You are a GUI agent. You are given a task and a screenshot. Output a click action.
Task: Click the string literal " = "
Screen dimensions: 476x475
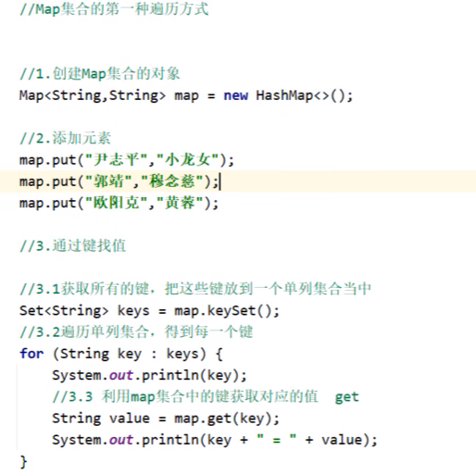point(277,439)
